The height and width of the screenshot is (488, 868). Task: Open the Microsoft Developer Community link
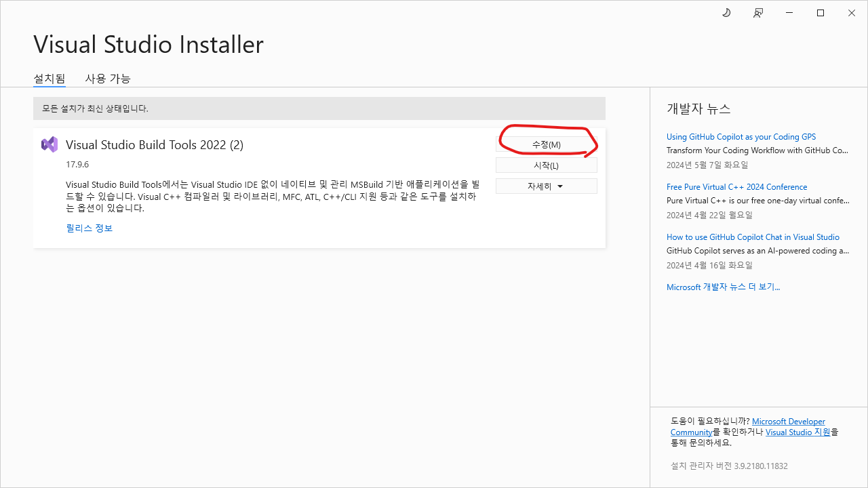coord(748,427)
